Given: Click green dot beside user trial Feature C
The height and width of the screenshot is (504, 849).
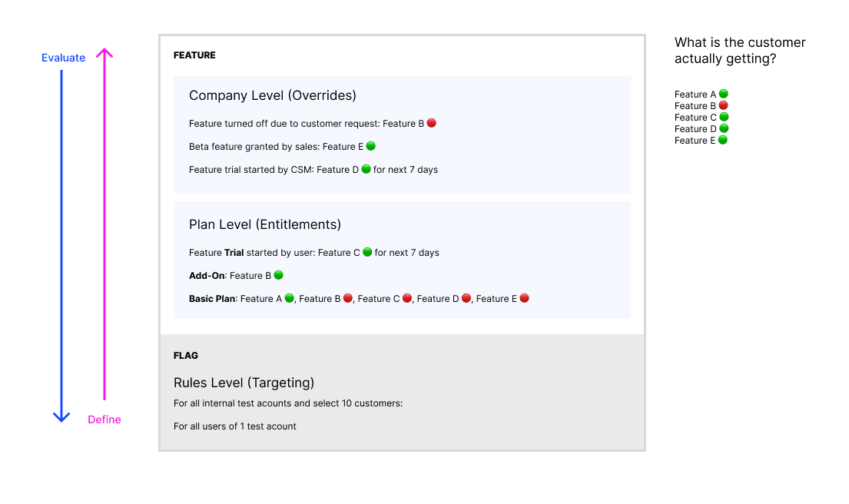Looking at the screenshot, I should pyautogui.click(x=367, y=252).
